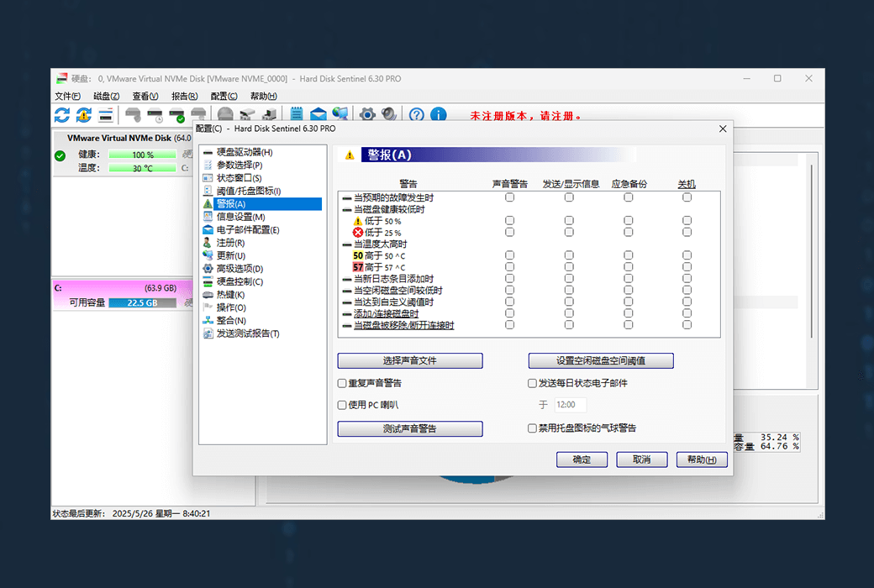Screen dimensions: 874x588
Task: Enable 声音警告 for 高于 50 °C
Action: click(509, 255)
